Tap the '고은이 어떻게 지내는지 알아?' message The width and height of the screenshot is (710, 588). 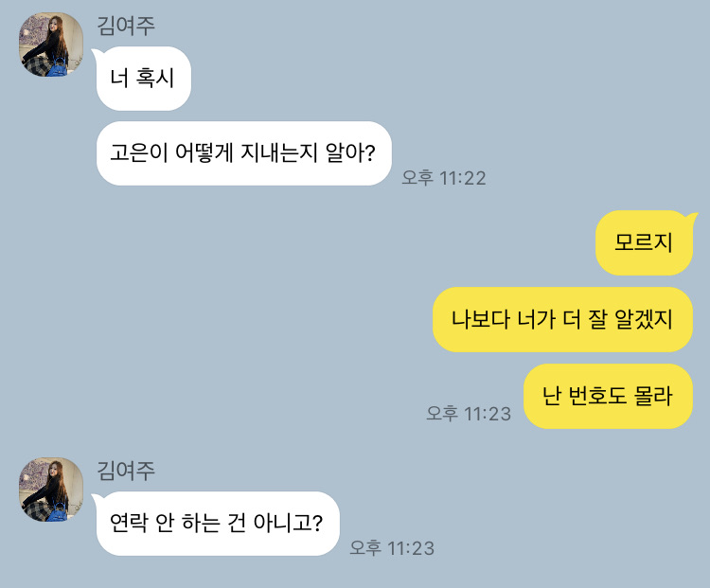[244, 153]
